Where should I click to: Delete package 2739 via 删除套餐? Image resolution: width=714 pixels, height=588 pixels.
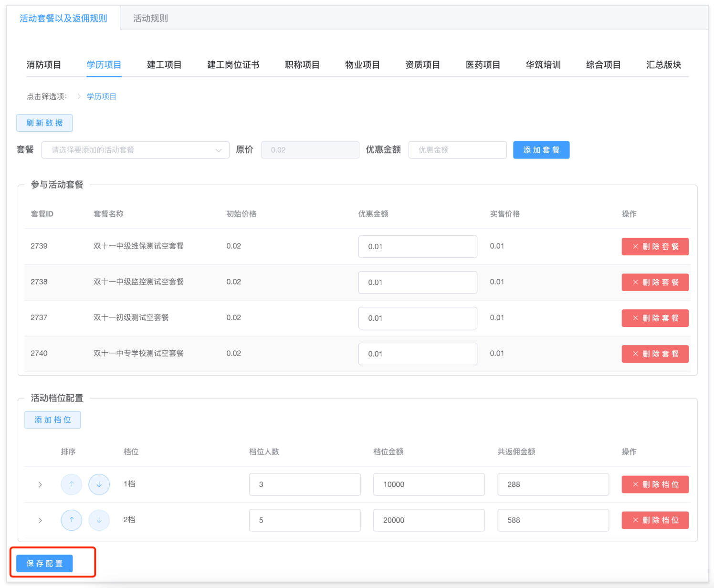click(x=655, y=247)
